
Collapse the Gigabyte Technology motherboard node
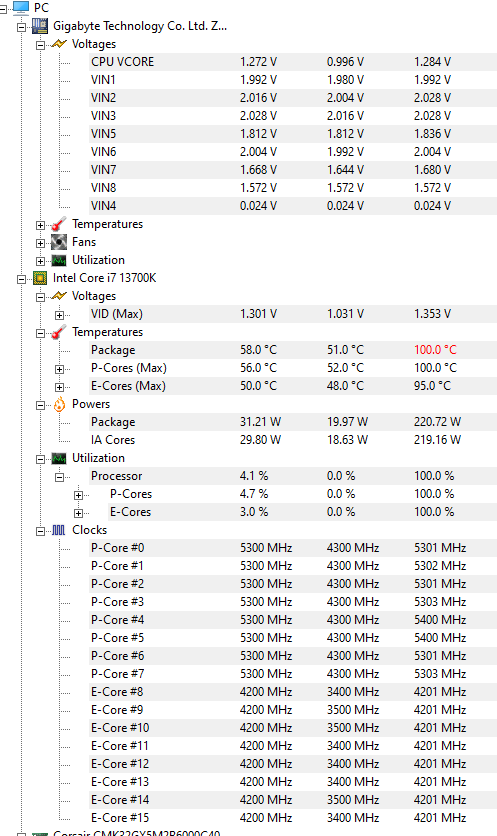point(21,27)
